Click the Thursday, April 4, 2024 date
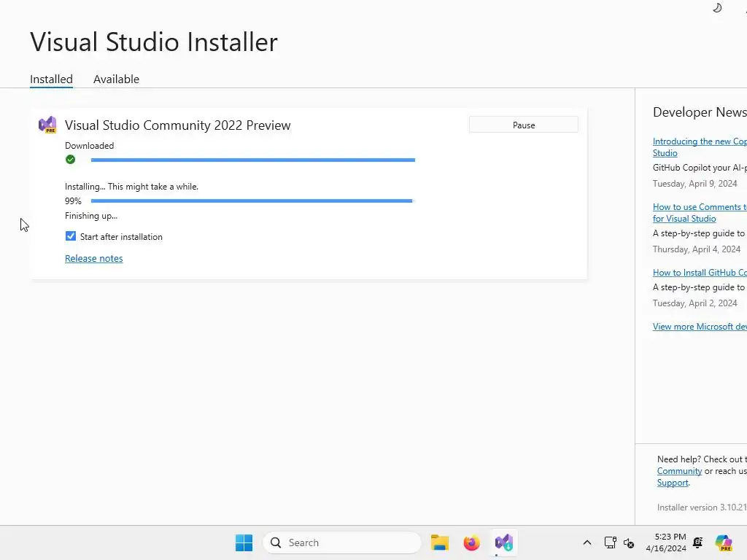Image resolution: width=747 pixels, height=560 pixels. (697, 249)
